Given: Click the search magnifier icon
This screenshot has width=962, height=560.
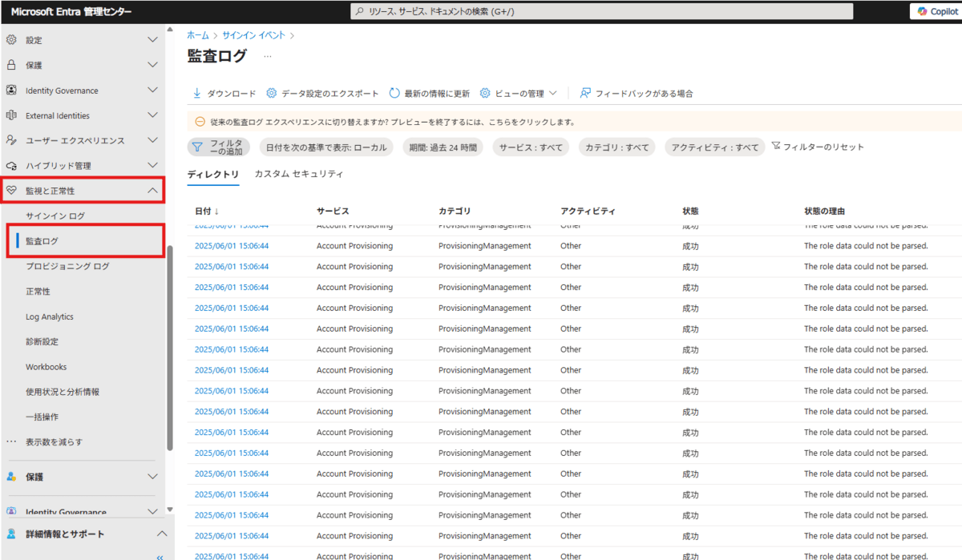Looking at the screenshot, I should point(361,11).
